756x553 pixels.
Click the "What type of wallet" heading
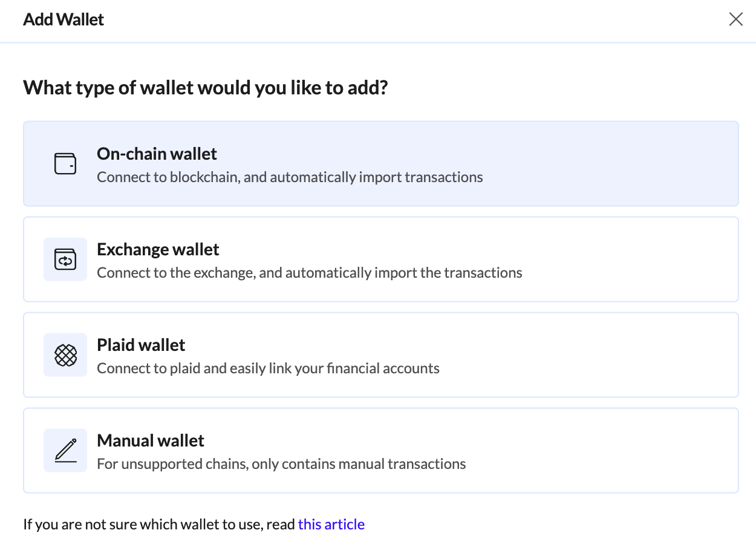coord(205,88)
